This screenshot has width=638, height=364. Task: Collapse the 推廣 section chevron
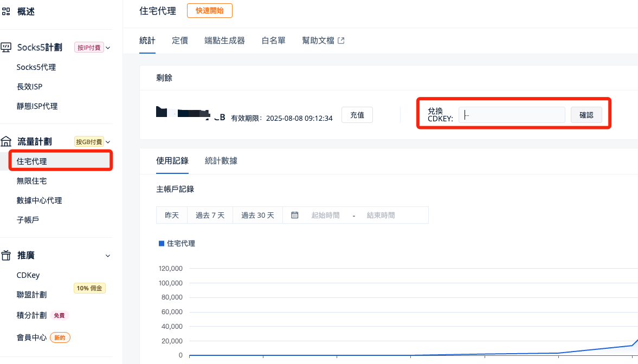tap(108, 256)
